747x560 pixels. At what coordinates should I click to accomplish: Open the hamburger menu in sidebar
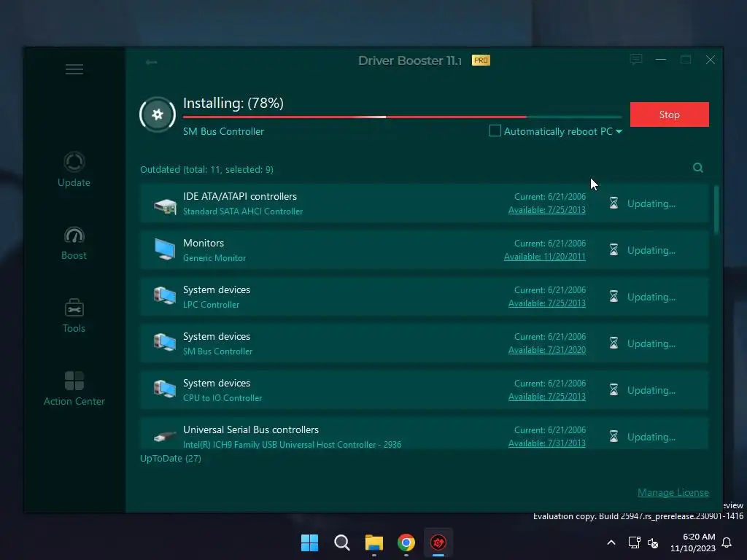[x=74, y=69]
